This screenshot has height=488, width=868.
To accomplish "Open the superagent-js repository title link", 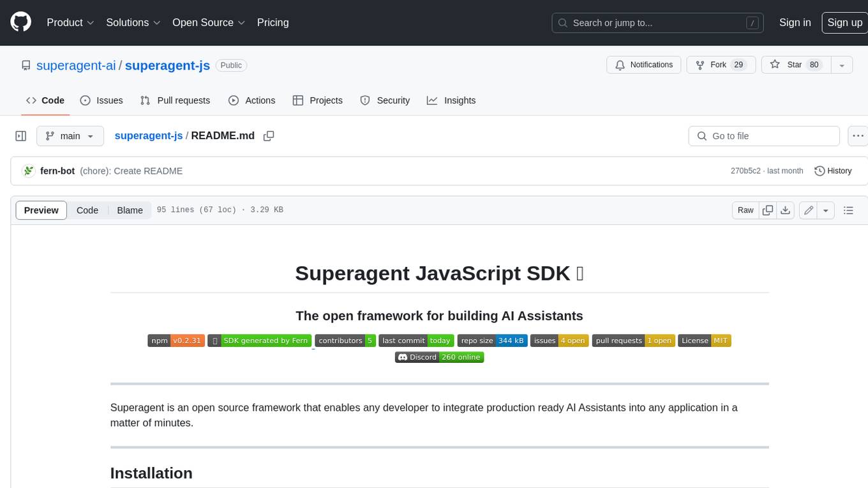I will click(x=167, y=65).
